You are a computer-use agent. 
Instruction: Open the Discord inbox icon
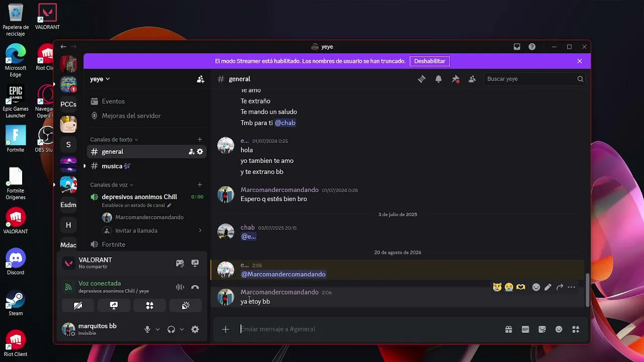(517, 47)
